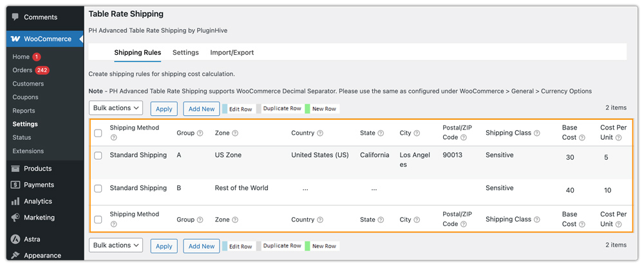Image resolution: width=644 pixels, height=266 pixels.
Task: Click the US Zone cell
Action: tap(229, 155)
